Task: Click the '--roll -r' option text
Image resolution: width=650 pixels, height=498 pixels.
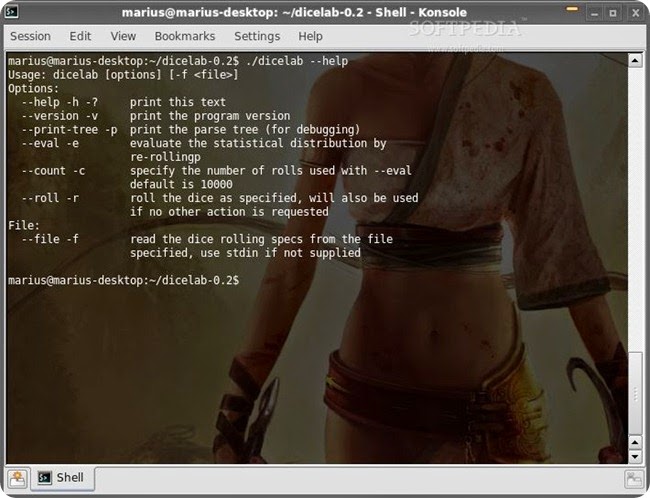Action: (50, 198)
